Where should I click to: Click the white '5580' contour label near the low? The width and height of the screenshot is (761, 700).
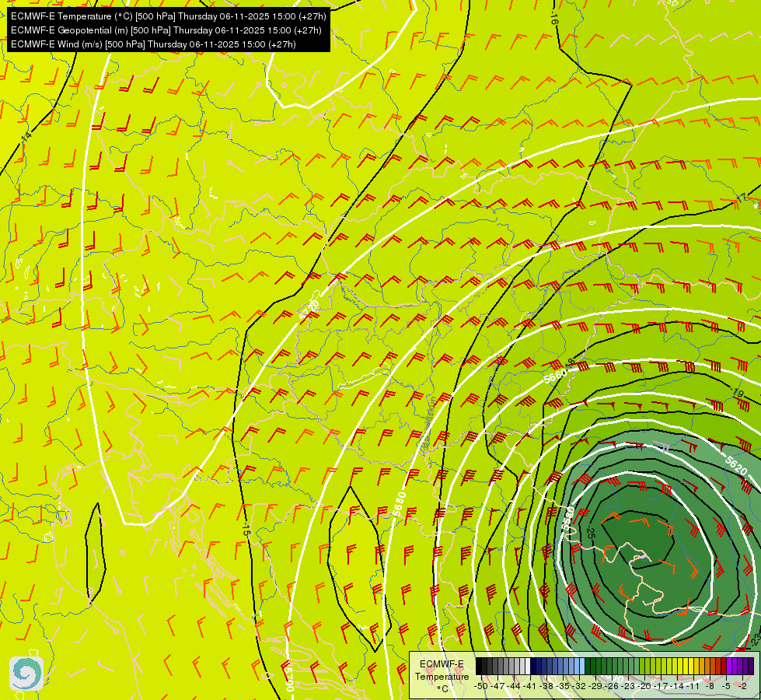point(568,518)
